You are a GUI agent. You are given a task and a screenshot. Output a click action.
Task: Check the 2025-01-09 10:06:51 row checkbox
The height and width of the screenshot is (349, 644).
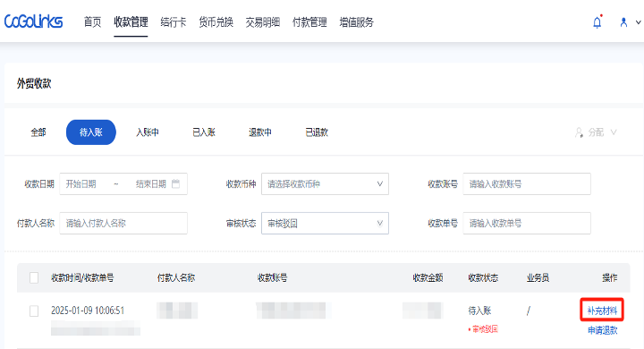pos(34,311)
